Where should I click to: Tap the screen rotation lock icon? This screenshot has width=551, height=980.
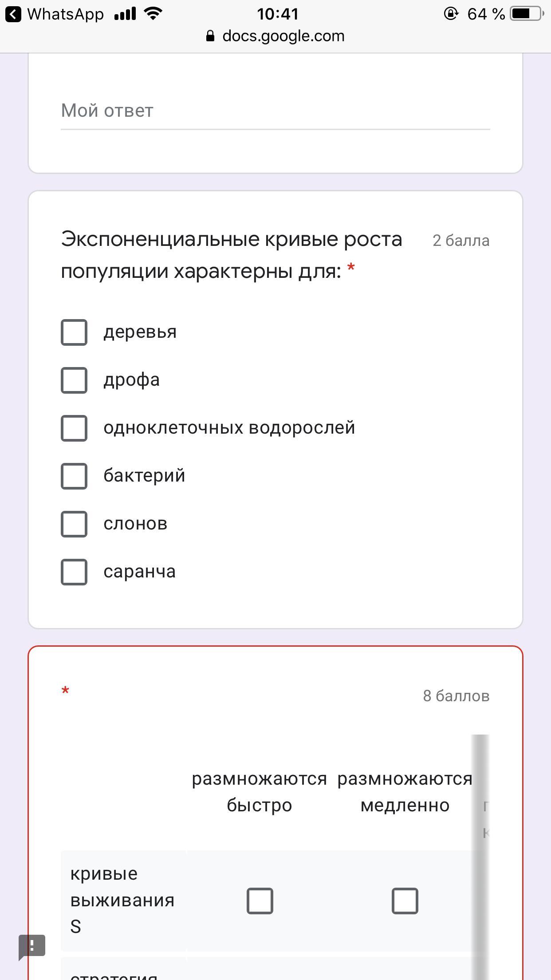(x=451, y=14)
